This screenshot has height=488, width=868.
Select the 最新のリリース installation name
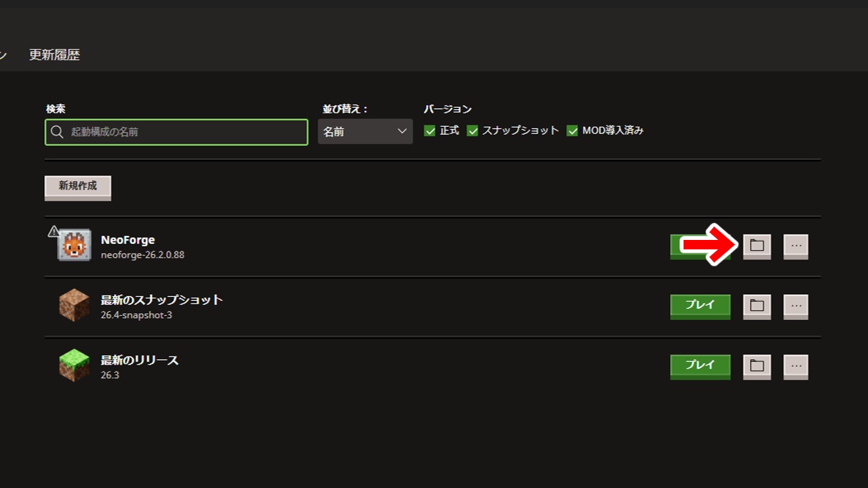pyautogui.click(x=140, y=360)
